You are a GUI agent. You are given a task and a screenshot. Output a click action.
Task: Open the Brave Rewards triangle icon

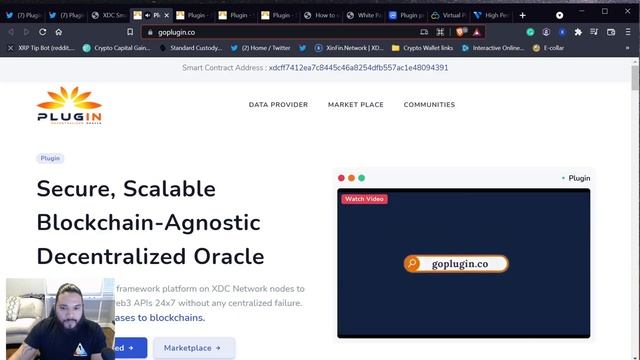click(477, 32)
